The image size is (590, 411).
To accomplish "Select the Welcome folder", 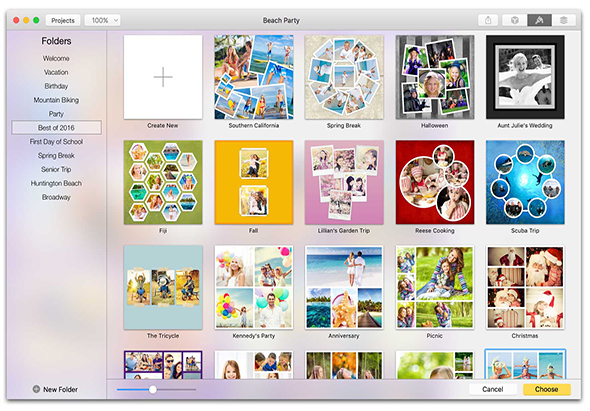I will (56, 58).
